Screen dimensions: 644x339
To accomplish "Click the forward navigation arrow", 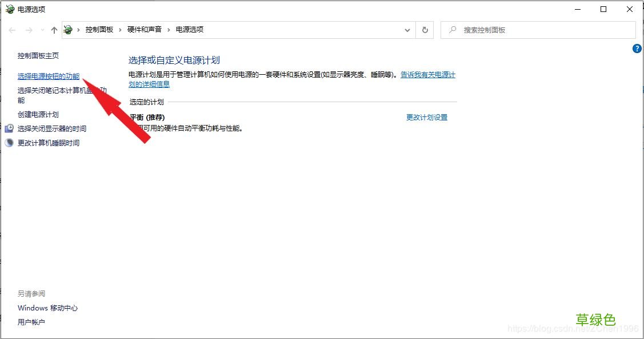I will point(27,29).
